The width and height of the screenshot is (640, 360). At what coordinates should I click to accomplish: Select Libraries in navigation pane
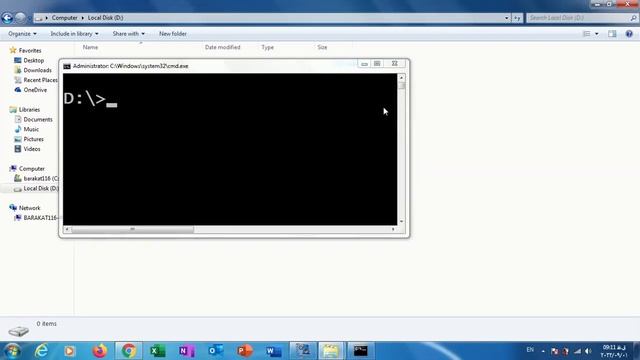point(29,110)
